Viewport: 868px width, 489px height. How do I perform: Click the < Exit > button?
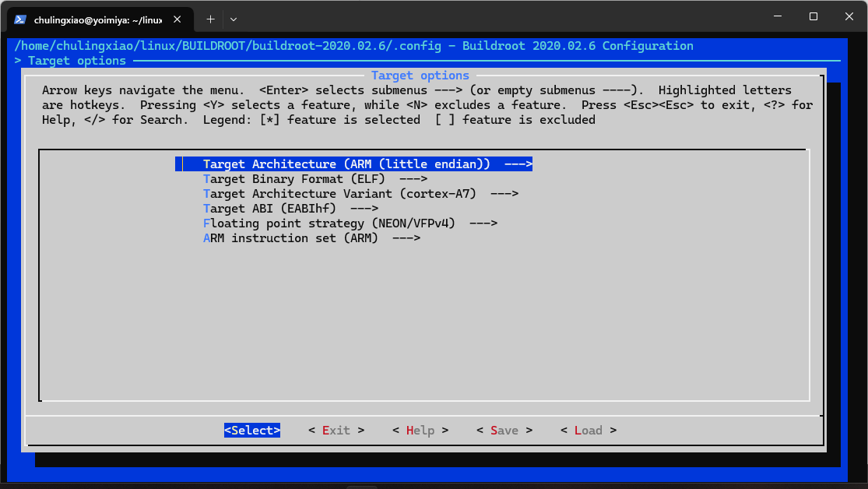(x=336, y=431)
